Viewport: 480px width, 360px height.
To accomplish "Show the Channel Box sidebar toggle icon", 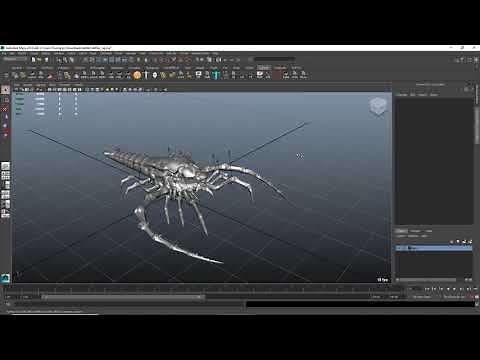I will coord(476,60).
